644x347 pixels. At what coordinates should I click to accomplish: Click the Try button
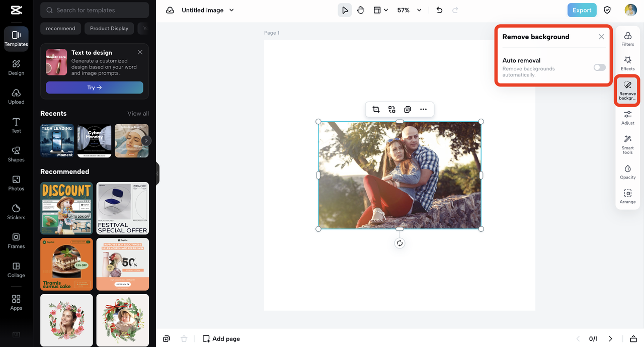pyautogui.click(x=95, y=88)
